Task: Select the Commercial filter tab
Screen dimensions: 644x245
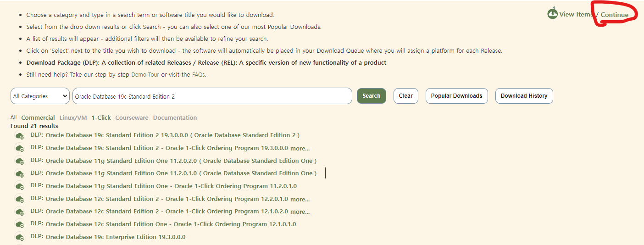Action: point(38,118)
